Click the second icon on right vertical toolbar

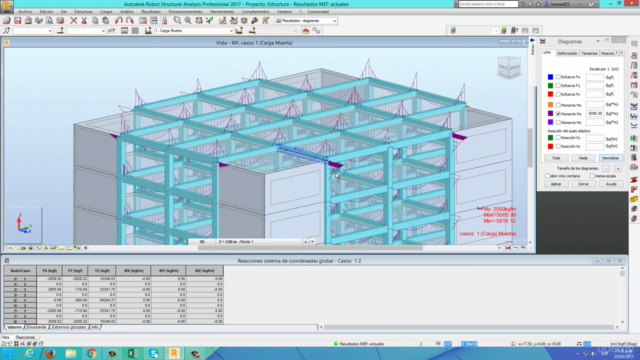click(634, 55)
